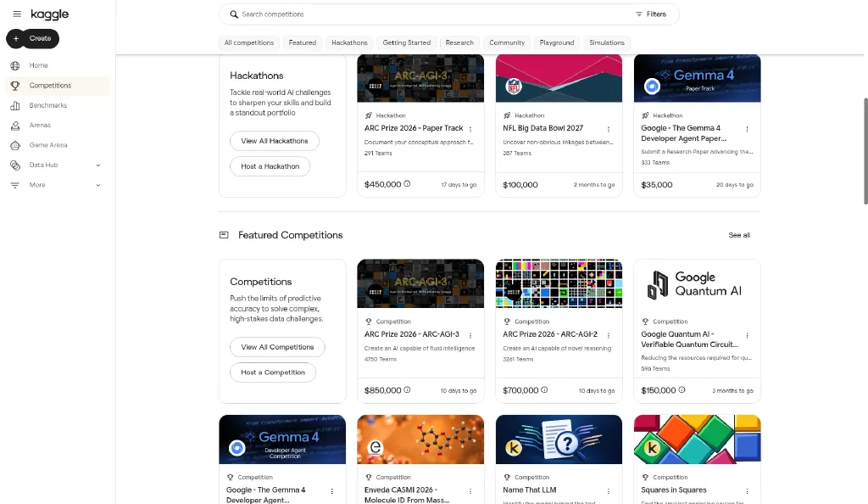This screenshot has height=504, width=868.
Task: Open options menu for Google Quantum AI competition
Action: pyautogui.click(x=747, y=335)
